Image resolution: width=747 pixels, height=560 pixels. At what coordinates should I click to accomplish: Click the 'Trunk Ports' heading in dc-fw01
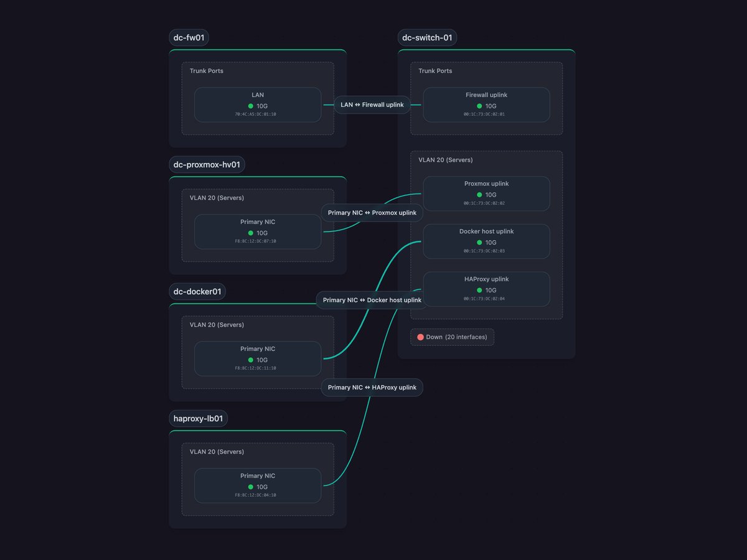pyautogui.click(x=207, y=71)
